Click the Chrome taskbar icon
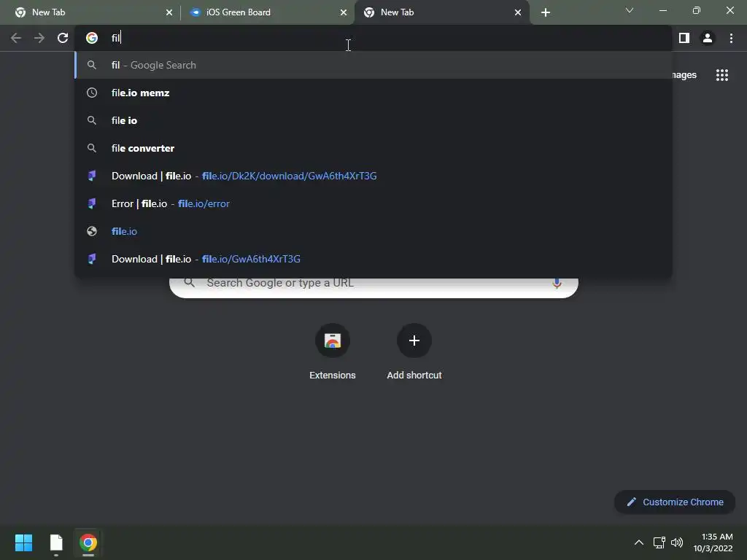 [x=88, y=542]
